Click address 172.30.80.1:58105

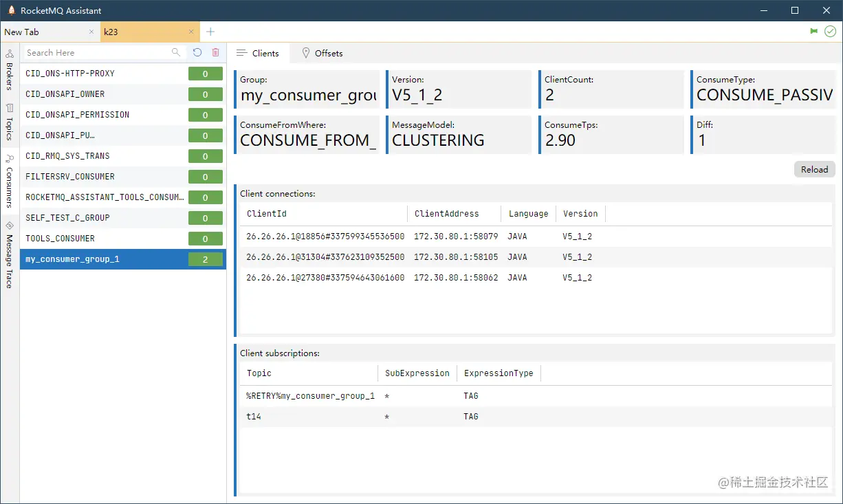coord(456,257)
